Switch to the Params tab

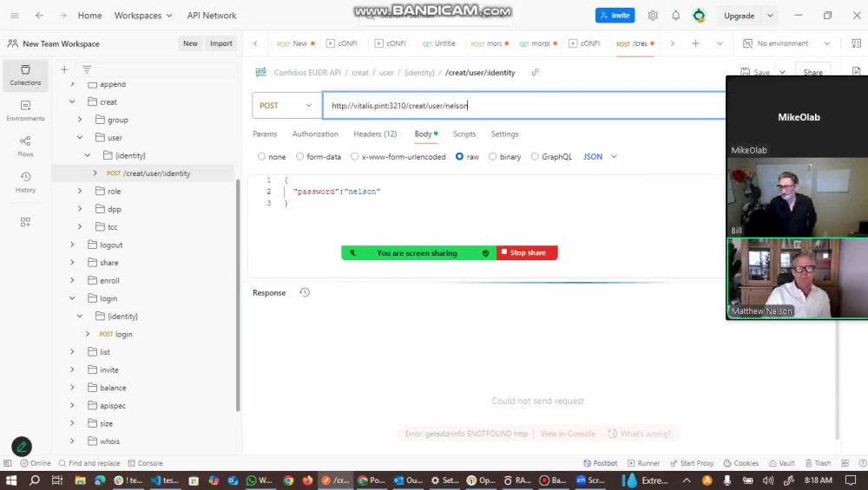[x=265, y=134]
